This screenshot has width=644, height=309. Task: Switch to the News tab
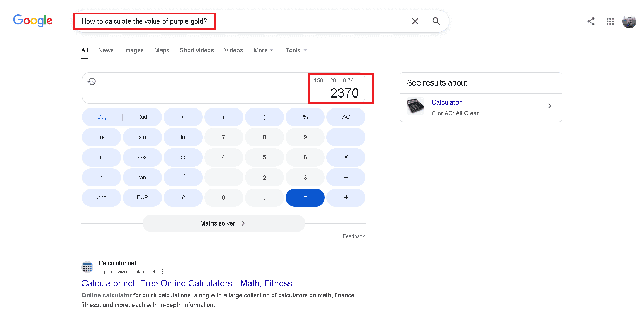tap(105, 50)
